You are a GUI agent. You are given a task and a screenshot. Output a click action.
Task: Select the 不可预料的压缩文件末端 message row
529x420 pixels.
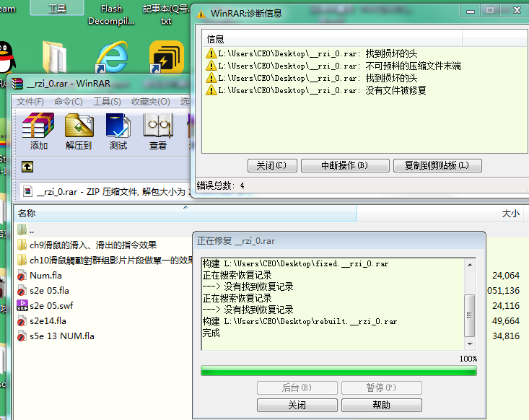(333, 66)
